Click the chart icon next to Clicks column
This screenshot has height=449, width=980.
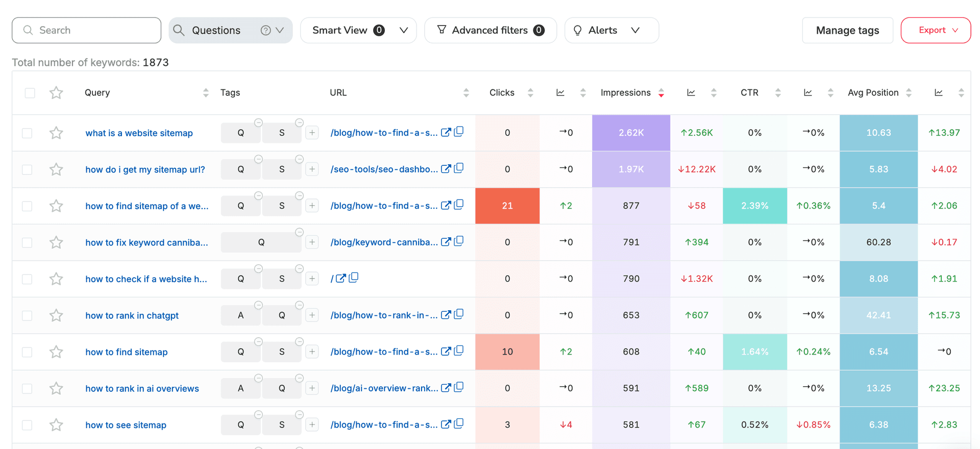[x=560, y=93]
